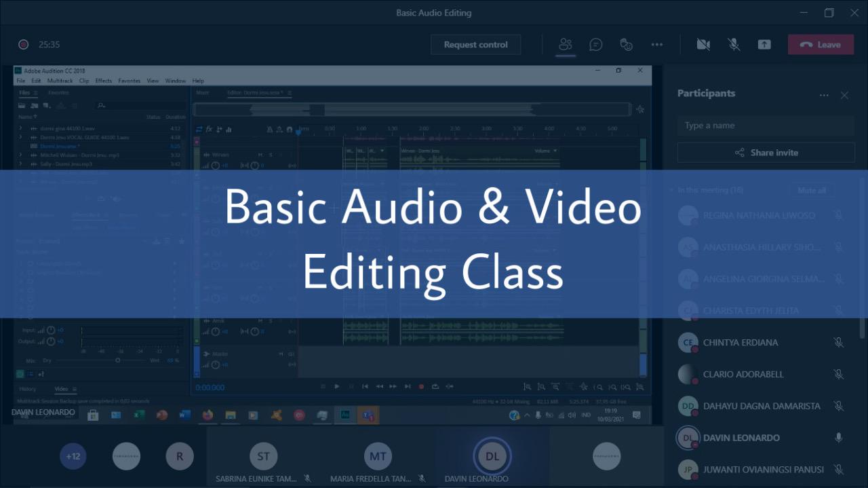Image resolution: width=868 pixels, height=488 pixels.
Task: Toggle loop playback in Audition transport
Action: click(435, 386)
